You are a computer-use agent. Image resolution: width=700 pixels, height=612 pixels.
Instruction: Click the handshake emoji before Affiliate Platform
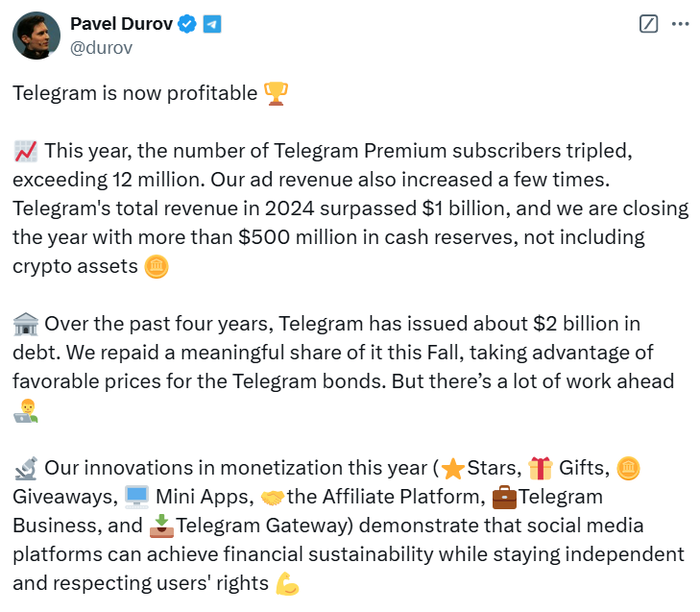point(273,497)
